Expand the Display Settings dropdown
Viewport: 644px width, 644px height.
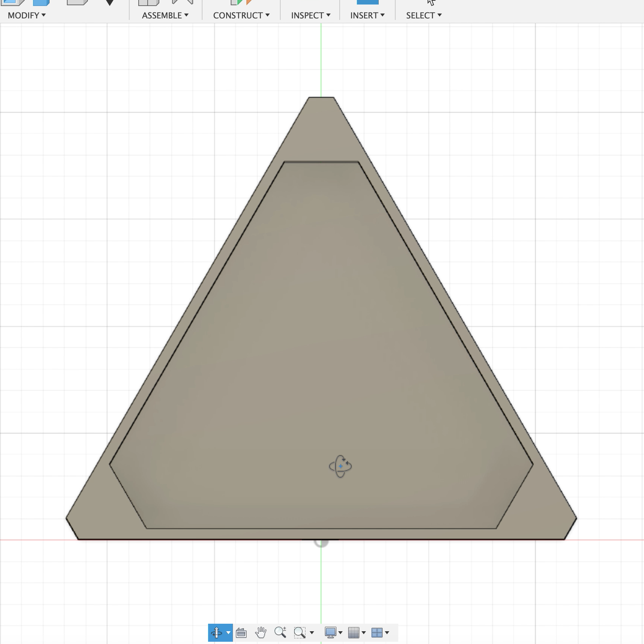pyautogui.click(x=340, y=633)
